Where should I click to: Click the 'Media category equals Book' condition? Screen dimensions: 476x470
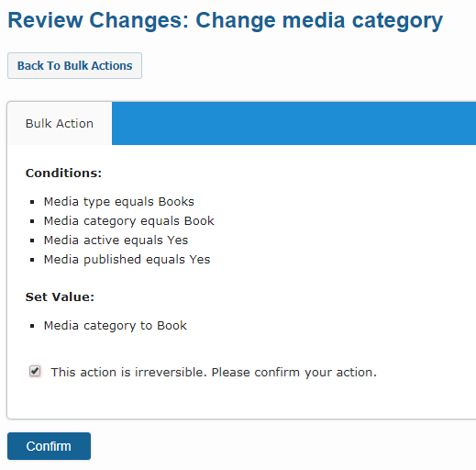[129, 221]
